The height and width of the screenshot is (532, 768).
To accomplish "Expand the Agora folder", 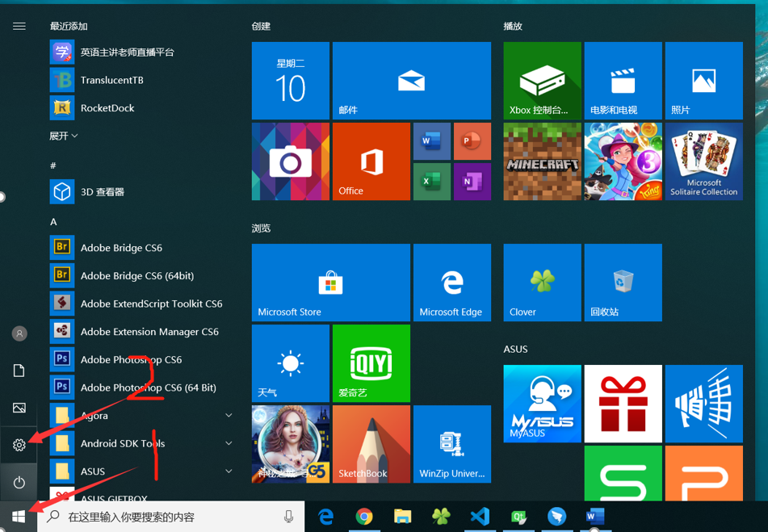I will [141, 415].
